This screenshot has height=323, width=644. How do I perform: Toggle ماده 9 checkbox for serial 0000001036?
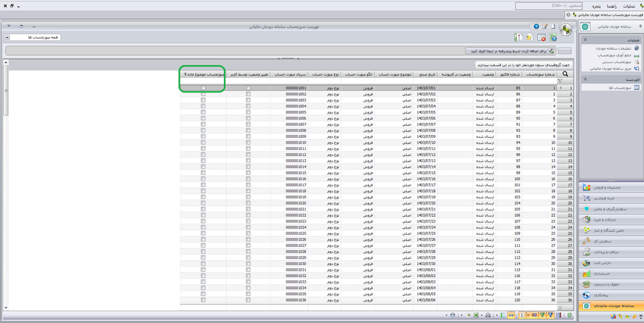tap(203, 300)
